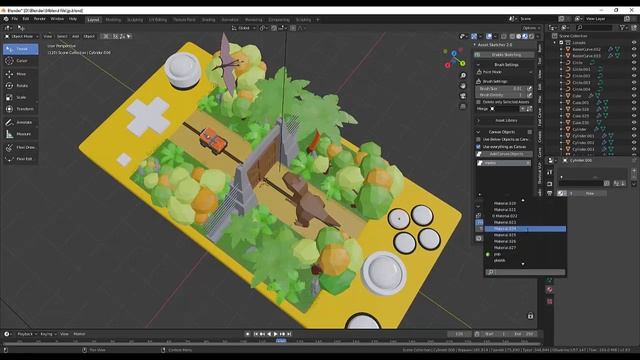Collapse the Asset Sketcher 2.0 panel

pos(475,44)
